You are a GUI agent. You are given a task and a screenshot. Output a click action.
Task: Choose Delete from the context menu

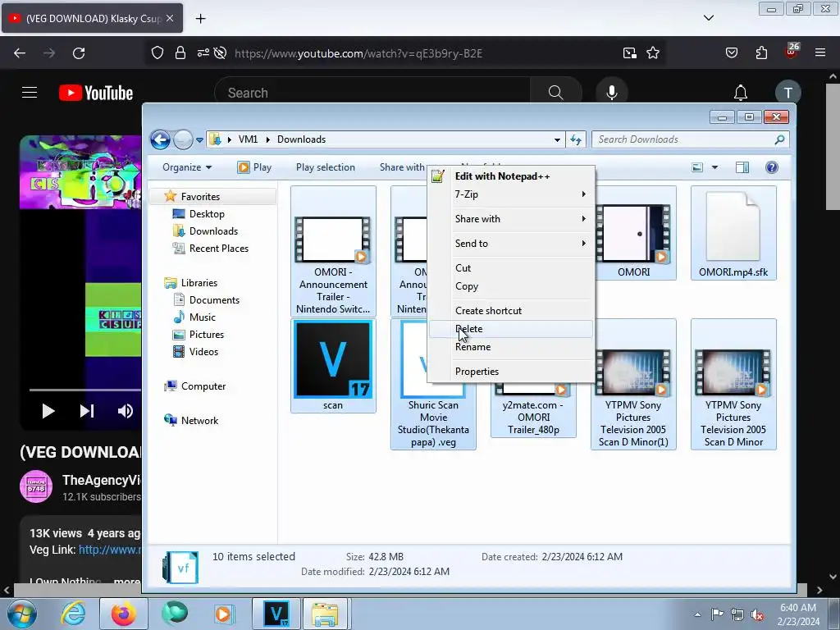pyautogui.click(x=511, y=329)
